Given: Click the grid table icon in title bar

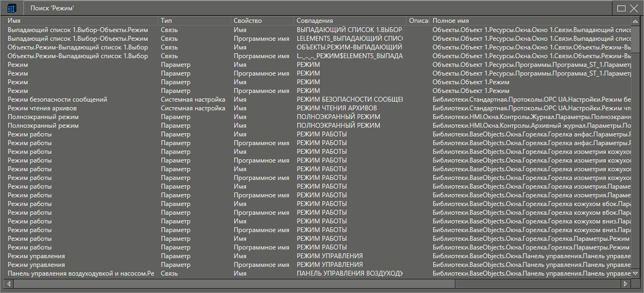Looking at the screenshot, I should click(x=11, y=8).
